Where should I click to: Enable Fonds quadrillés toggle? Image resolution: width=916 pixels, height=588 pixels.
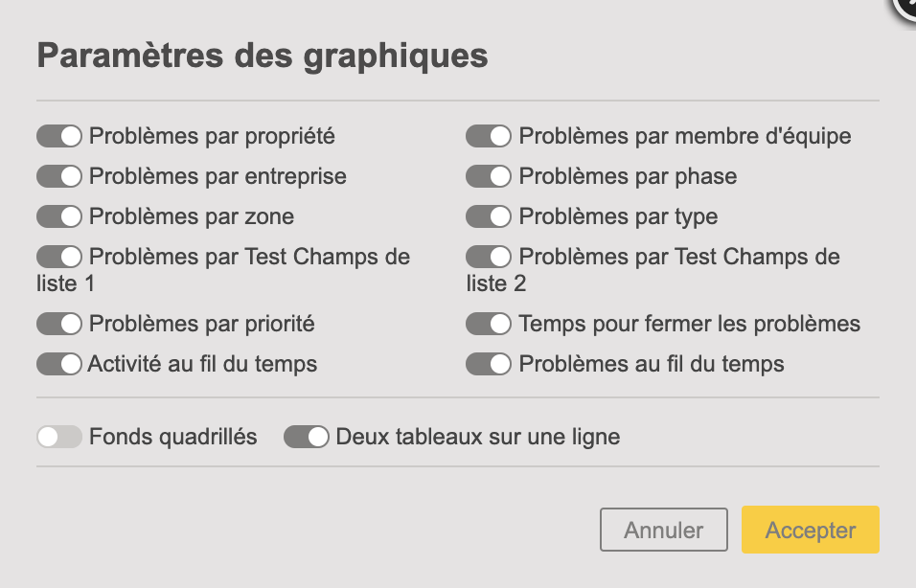tap(59, 437)
